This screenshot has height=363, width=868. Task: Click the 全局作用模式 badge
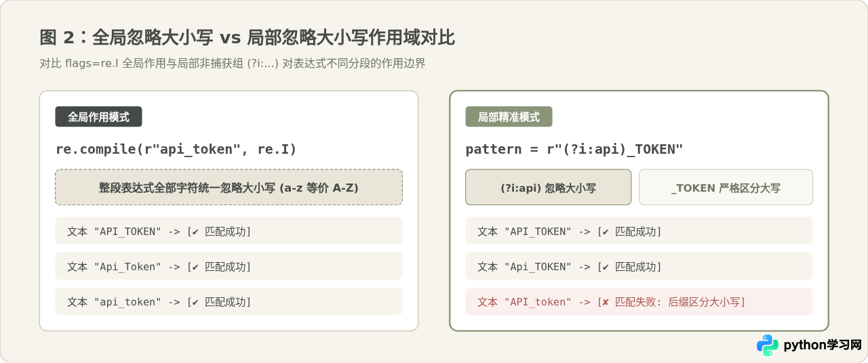[98, 116]
